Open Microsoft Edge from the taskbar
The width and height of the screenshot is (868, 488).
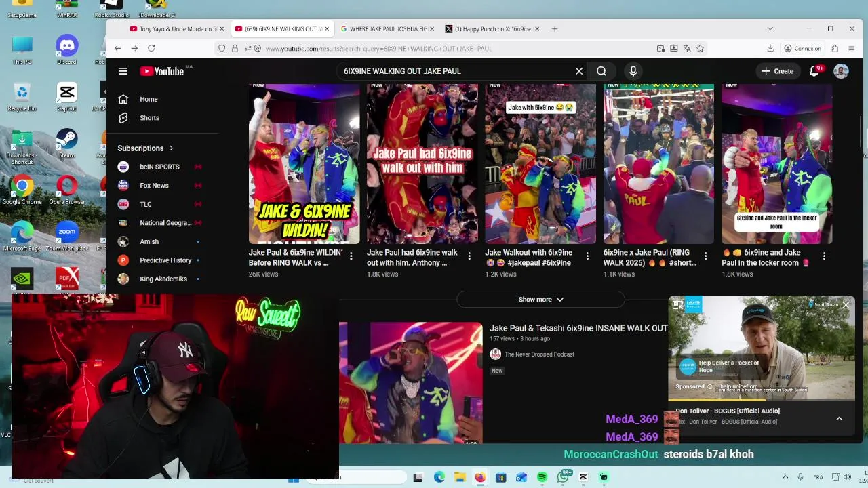(439, 477)
